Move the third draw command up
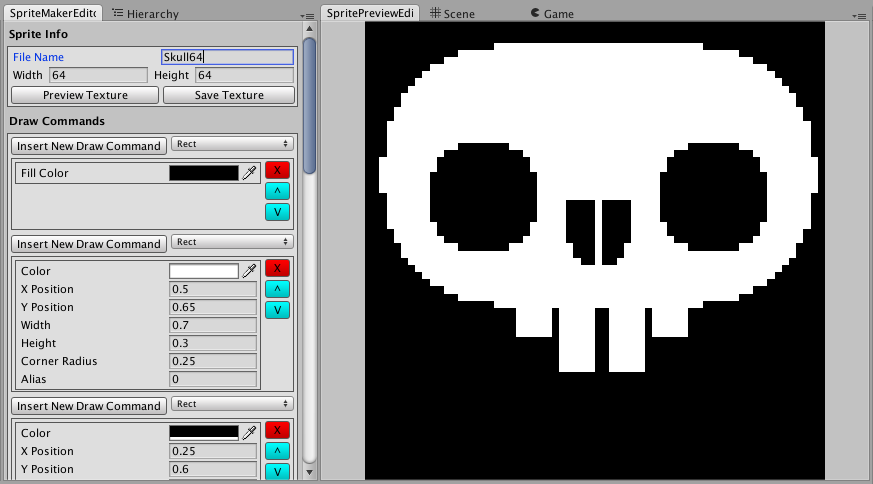 click(x=277, y=451)
